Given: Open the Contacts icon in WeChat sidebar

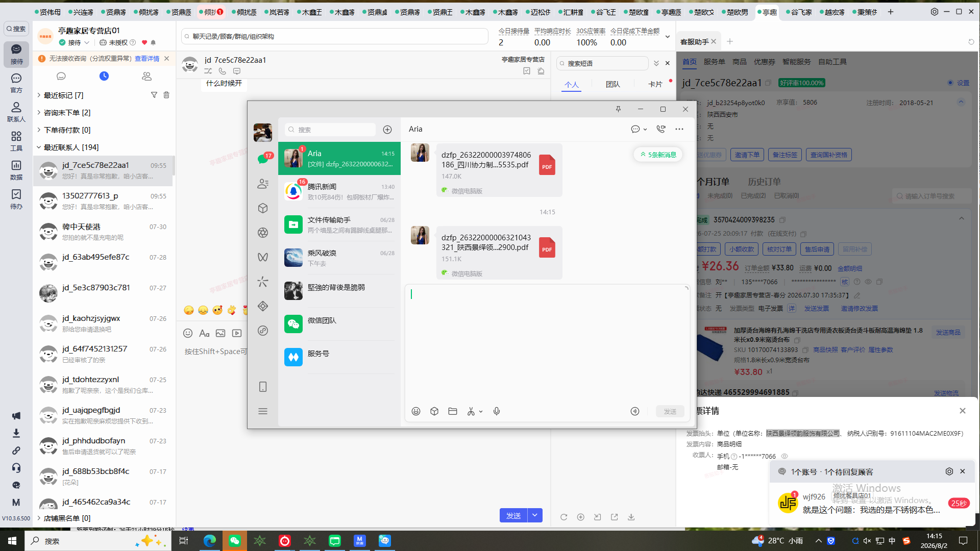Looking at the screenshot, I should 263,184.
